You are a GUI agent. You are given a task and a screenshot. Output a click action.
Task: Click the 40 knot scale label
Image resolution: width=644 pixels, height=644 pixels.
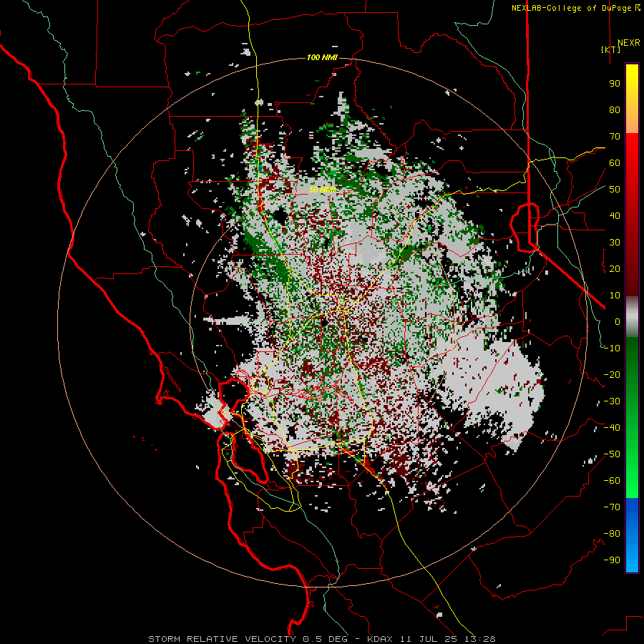click(615, 216)
